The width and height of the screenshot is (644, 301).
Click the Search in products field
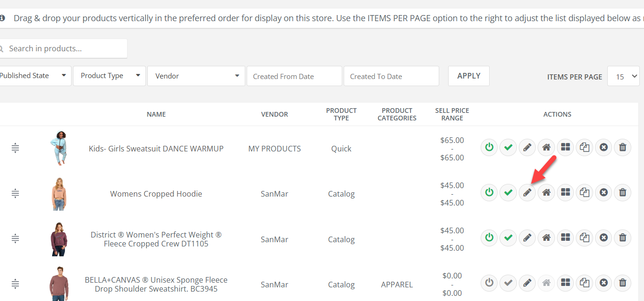pyautogui.click(x=66, y=48)
